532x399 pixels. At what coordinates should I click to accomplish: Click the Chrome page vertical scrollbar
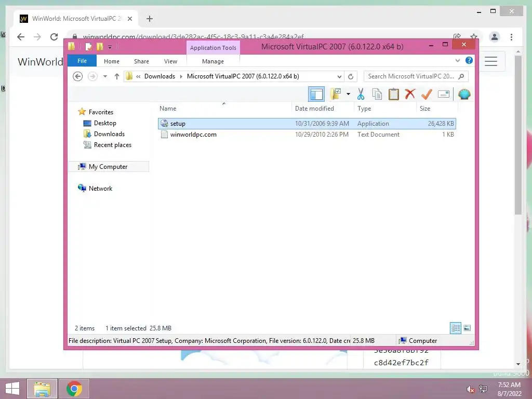tap(518, 136)
